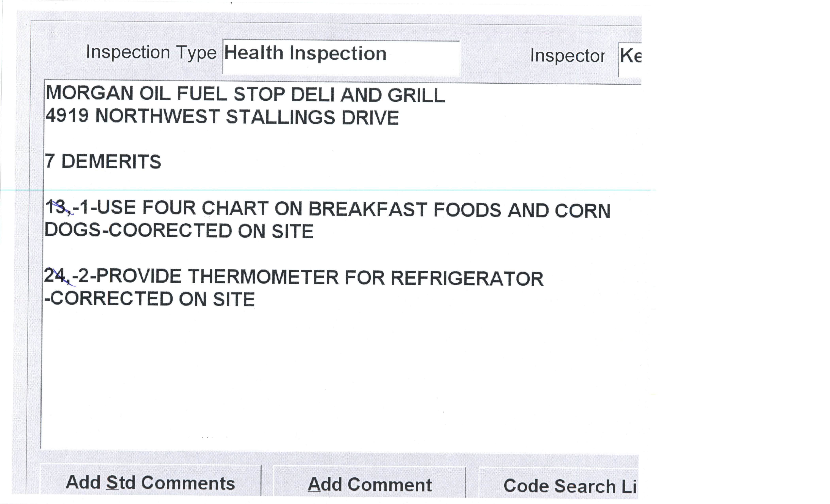This screenshot has height=504, width=830.
Task: Click the 4919 Northwest Stallings Drive line
Action: (222, 117)
